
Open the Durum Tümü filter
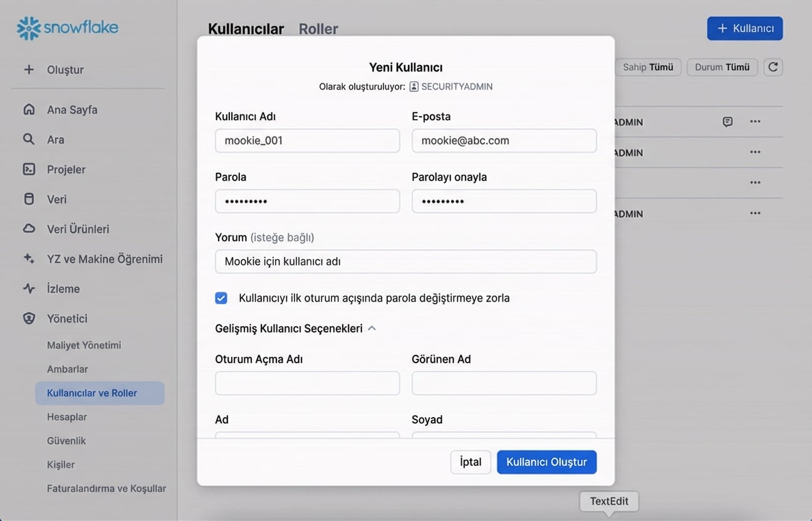722,67
